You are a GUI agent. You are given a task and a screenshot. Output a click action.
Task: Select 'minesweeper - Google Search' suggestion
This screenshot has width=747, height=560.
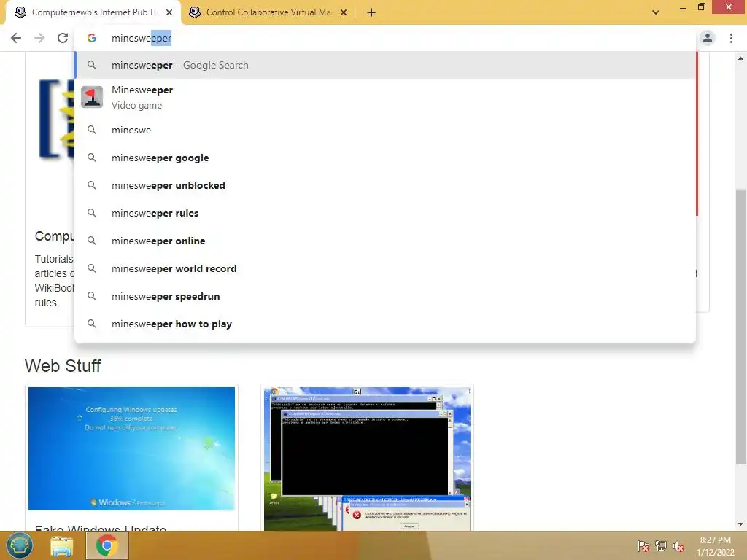pyautogui.click(x=385, y=65)
